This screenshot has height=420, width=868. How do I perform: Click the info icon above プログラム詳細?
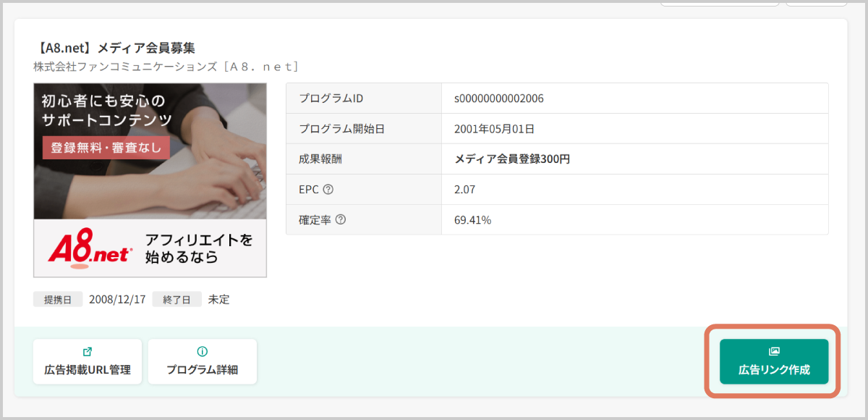click(x=203, y=351)
